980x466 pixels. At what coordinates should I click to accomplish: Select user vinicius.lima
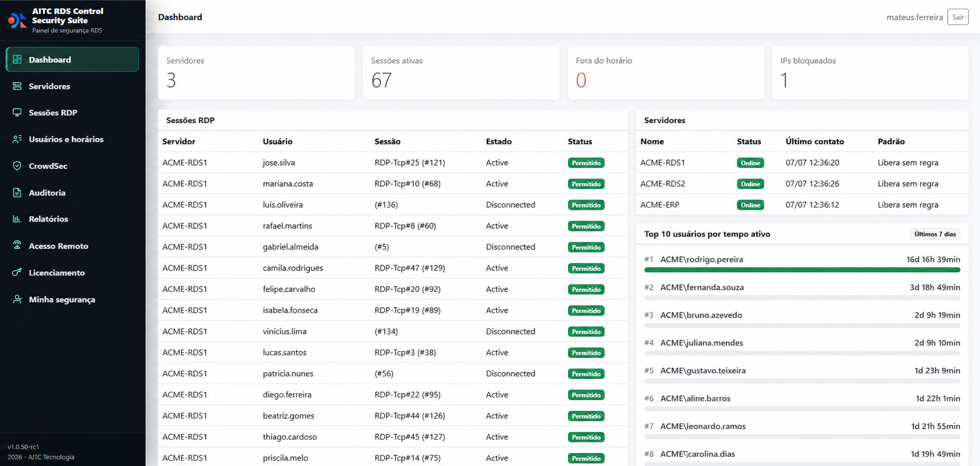pos(285,331)
